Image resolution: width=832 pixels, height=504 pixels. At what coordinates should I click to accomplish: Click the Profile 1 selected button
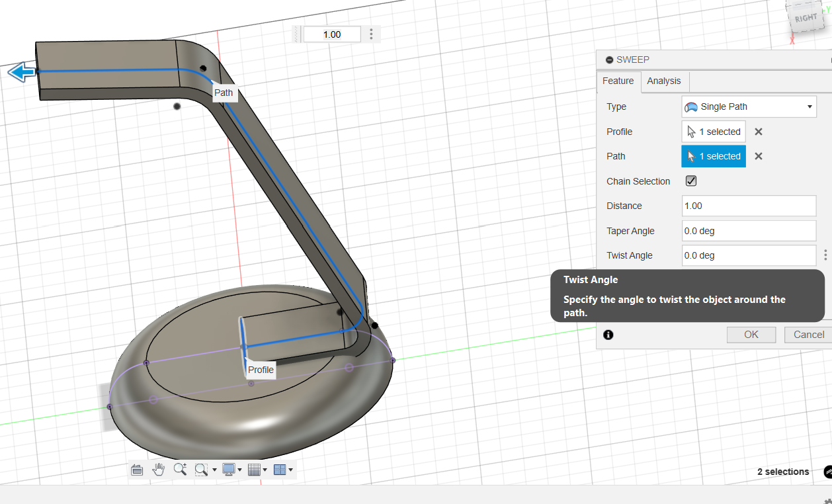(714, 132)
